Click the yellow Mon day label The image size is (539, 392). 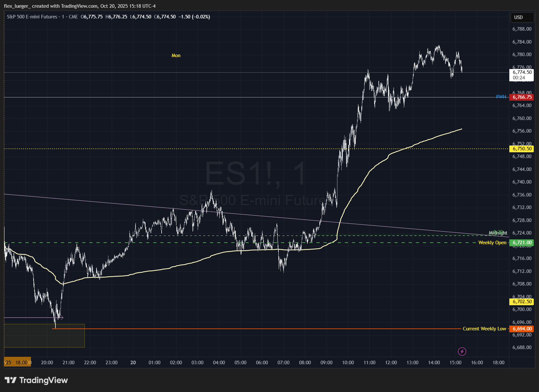coord(176,55)
